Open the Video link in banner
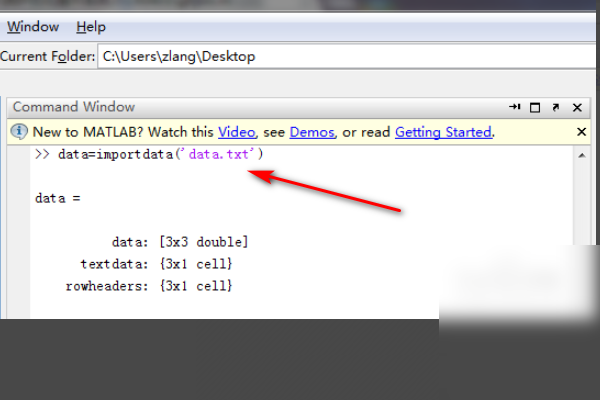Image resolution: width=600 pixels, height=400 pixels. point(236,132)
